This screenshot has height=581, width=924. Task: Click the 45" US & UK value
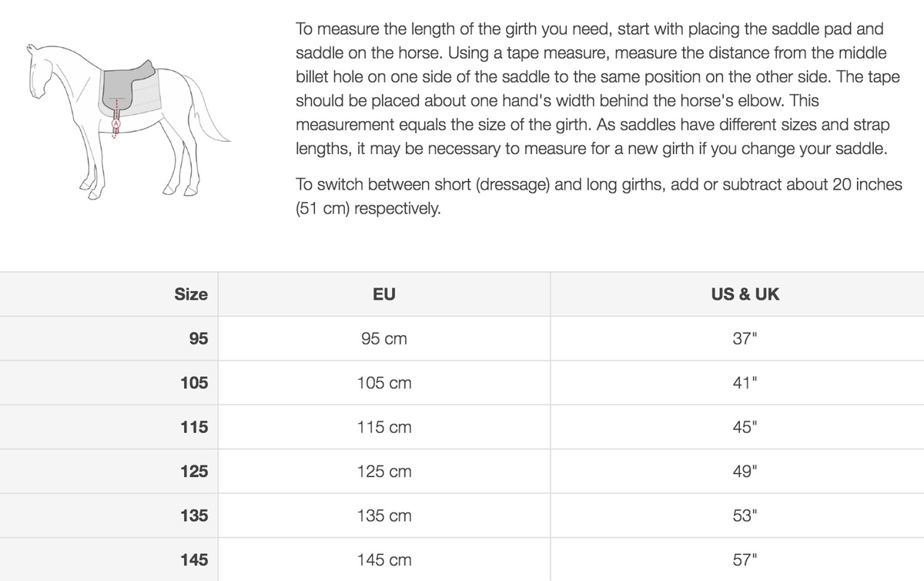click(x=745, y=427)
